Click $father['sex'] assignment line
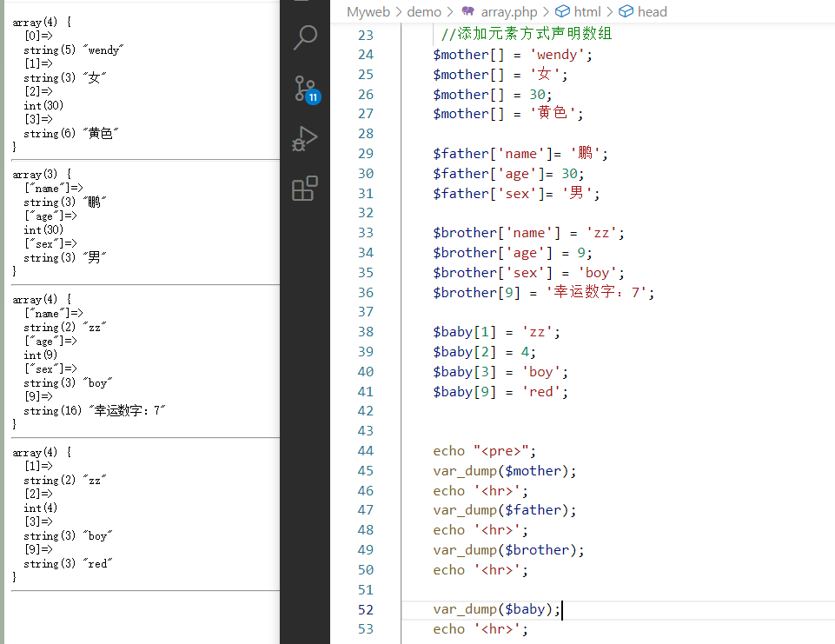 516,193
